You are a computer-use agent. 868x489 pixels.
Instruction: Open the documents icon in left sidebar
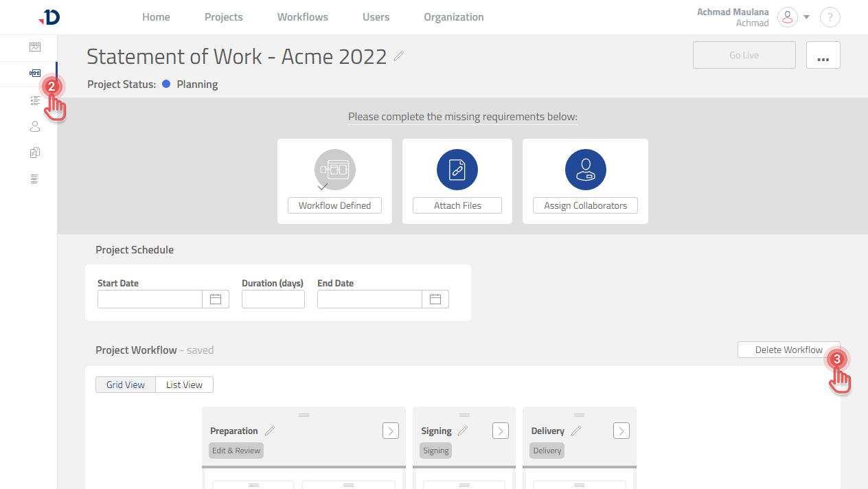(x=35, y=152)
